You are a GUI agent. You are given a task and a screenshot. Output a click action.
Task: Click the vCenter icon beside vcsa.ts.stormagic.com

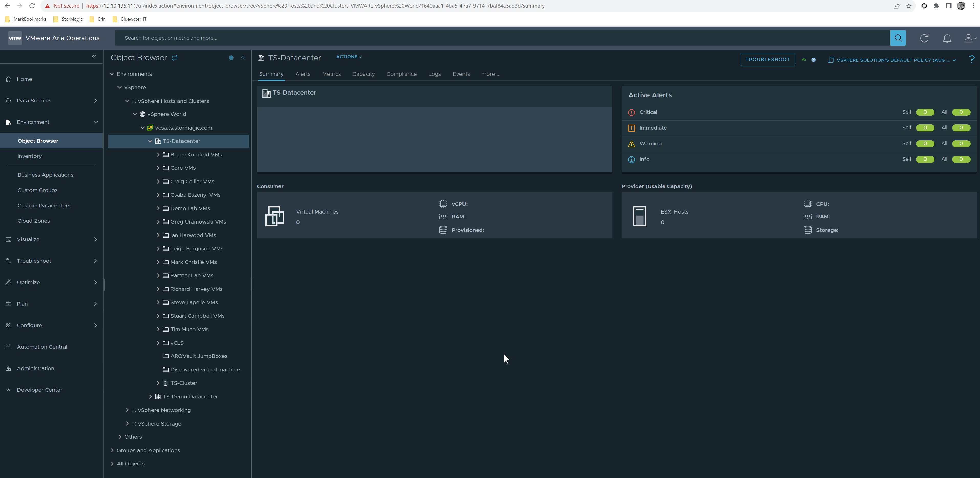coord(150,128)
